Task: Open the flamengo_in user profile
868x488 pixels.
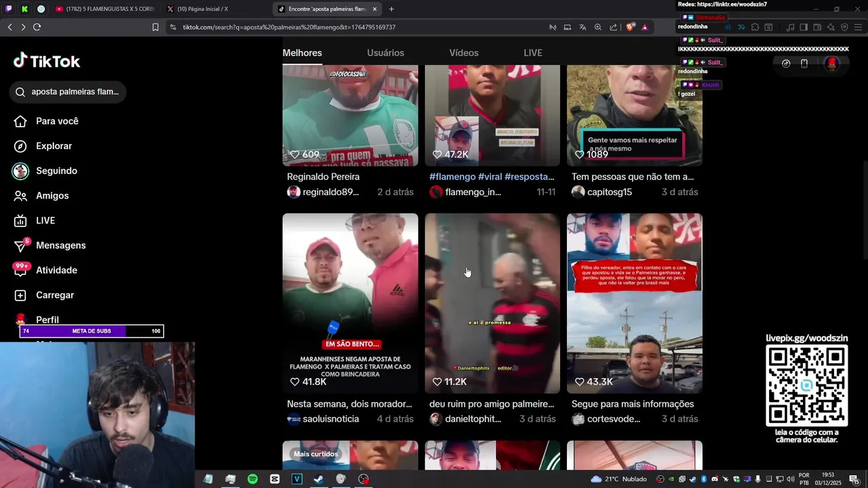Action: (x=466, y=192)
